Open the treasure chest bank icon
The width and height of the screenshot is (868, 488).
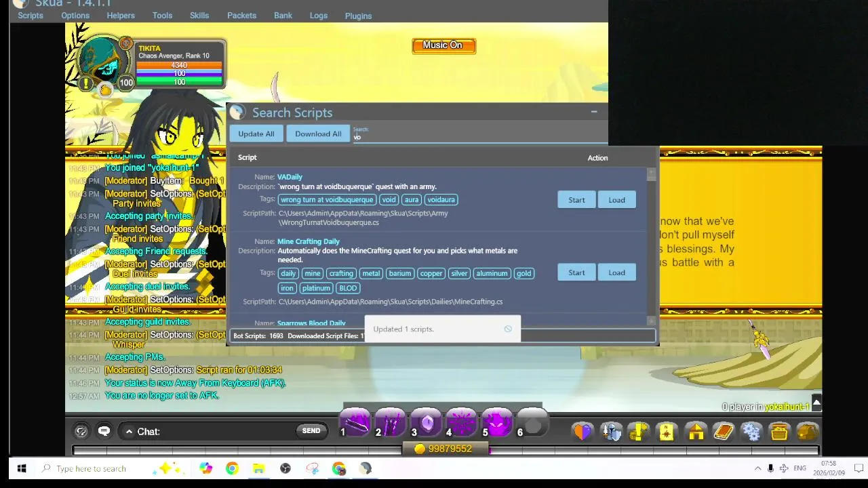779,432
